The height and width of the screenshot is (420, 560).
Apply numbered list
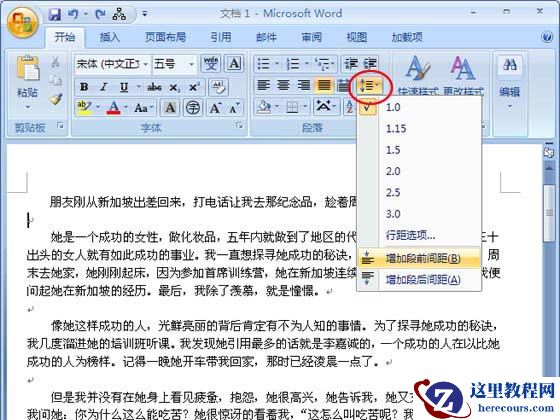coord(293,64)
